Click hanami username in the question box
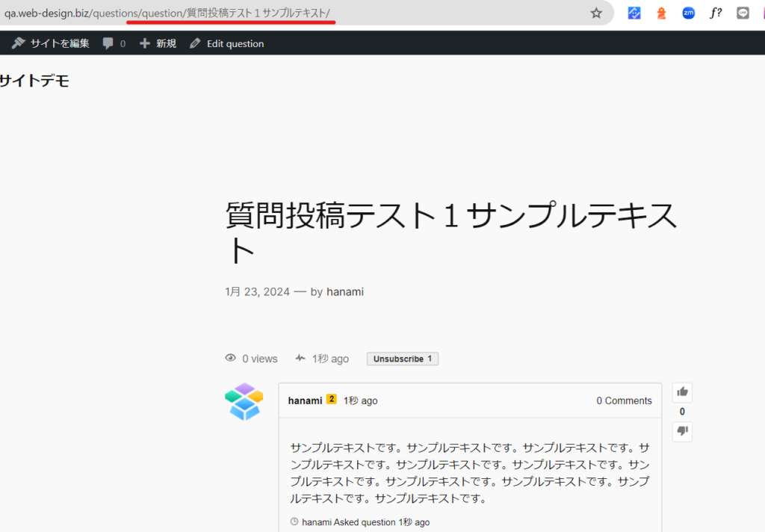Image resolution: width=765 pixels, height=532 pixels. click(x=305, y=400)
